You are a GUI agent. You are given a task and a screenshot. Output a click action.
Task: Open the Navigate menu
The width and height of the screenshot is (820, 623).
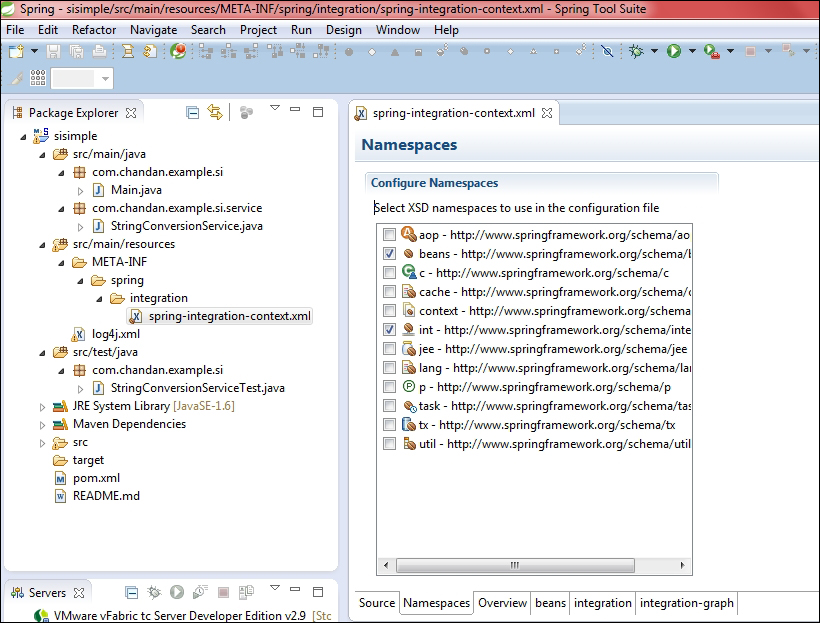click(x=153, y=29)
